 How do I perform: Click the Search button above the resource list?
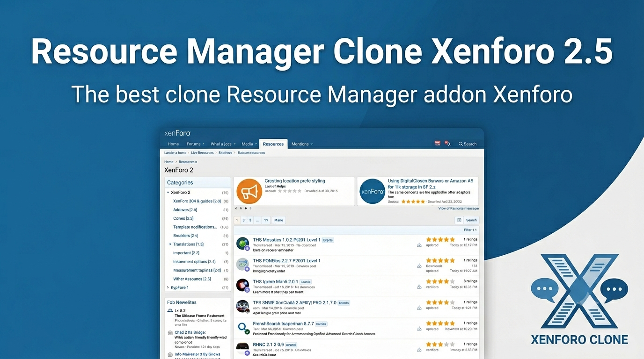[471, 220]
